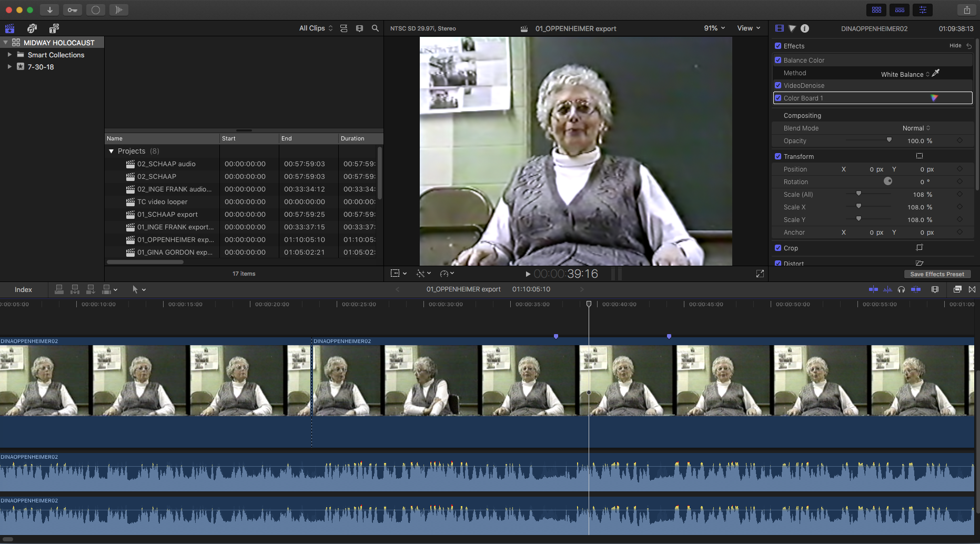The height and width of the screenshot is (544, 980).
Task: Open the Color inspector triangle icon
Action: (792, 28)
